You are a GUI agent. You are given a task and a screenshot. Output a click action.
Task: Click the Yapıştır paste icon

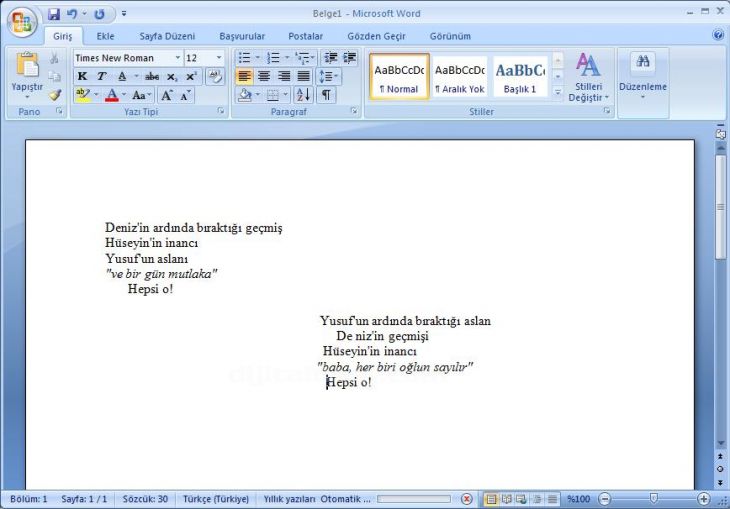coord(27,65)
